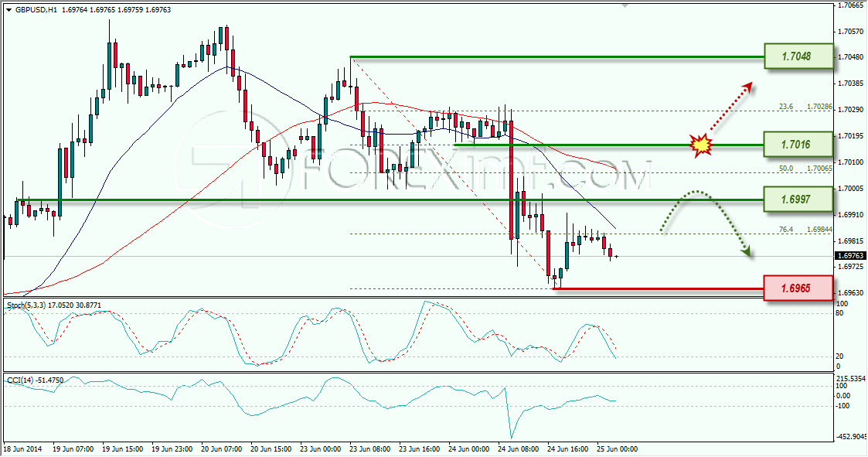Select the 23.6 Fibonacci level label
Image resolution: width=868 pixels, height=457 pixels.
(x=787, y=107)
